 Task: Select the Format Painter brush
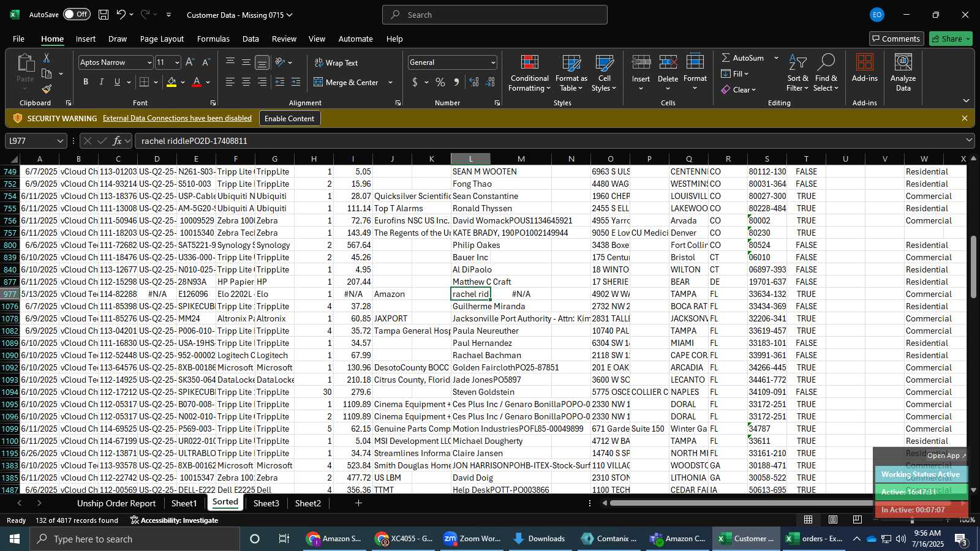[47, 89]
